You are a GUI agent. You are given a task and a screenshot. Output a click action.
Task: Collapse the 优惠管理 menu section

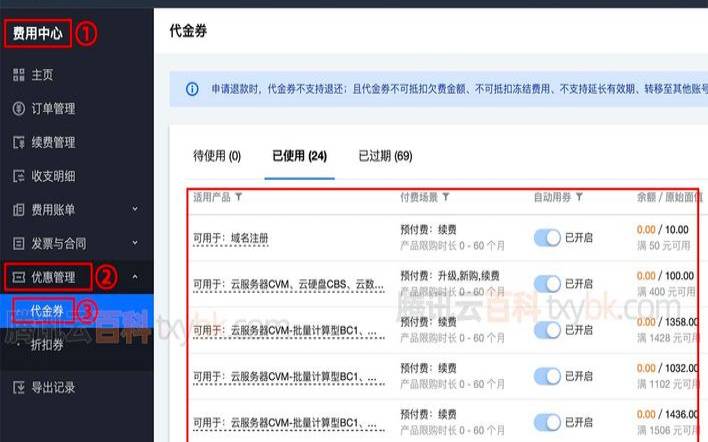[135, 277]
